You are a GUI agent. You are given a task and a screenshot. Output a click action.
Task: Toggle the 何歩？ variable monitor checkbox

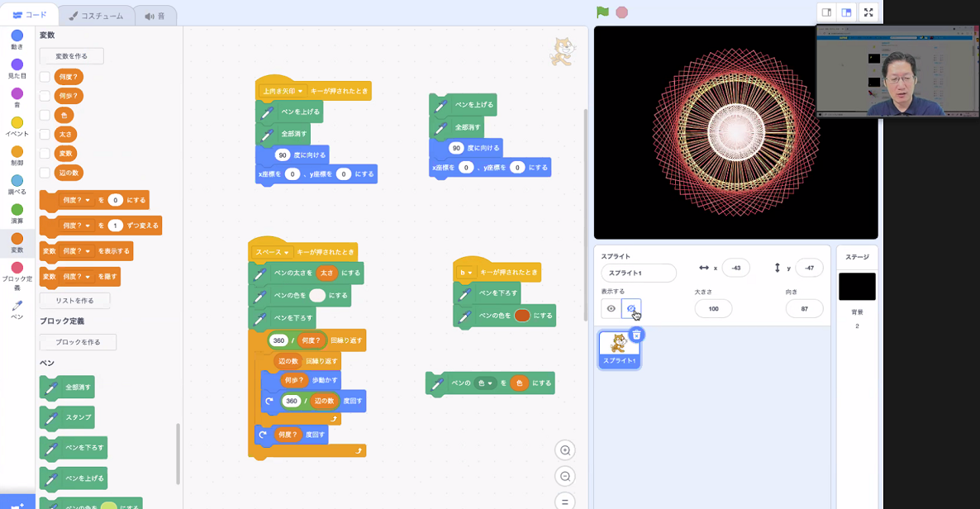(x=45, y=96)
